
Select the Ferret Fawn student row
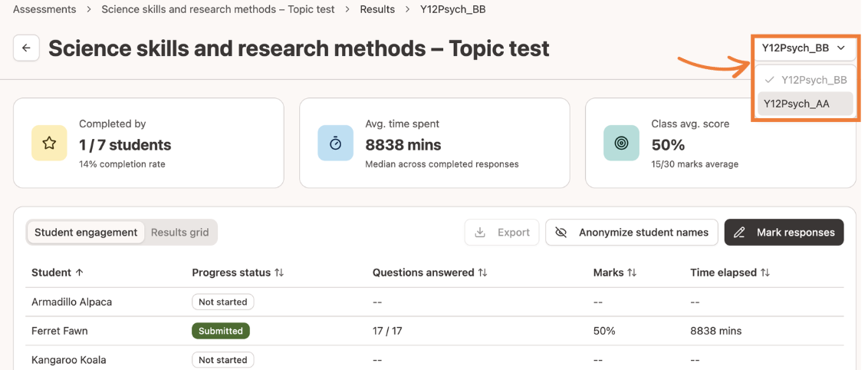435,331
